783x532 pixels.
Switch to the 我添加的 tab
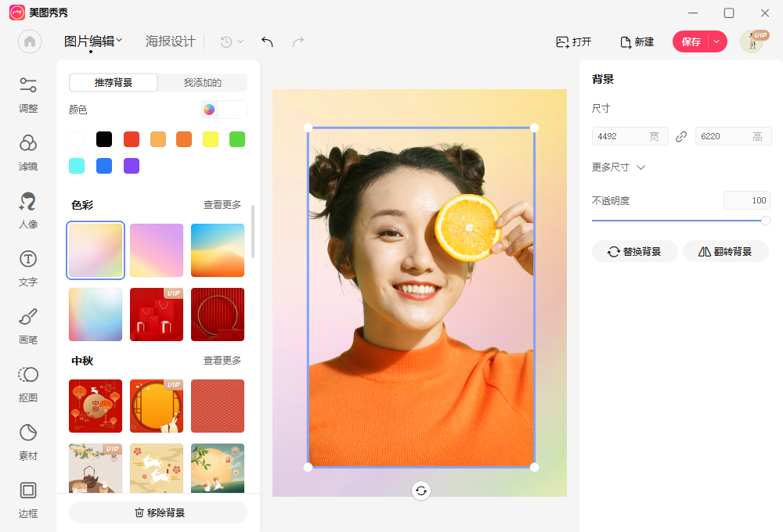[203, 82]
